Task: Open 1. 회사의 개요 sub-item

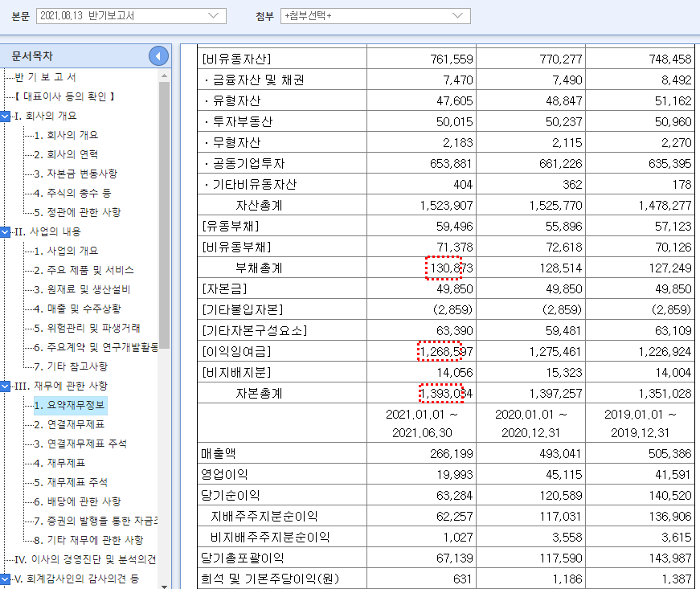Action: [x=66, y=135]
